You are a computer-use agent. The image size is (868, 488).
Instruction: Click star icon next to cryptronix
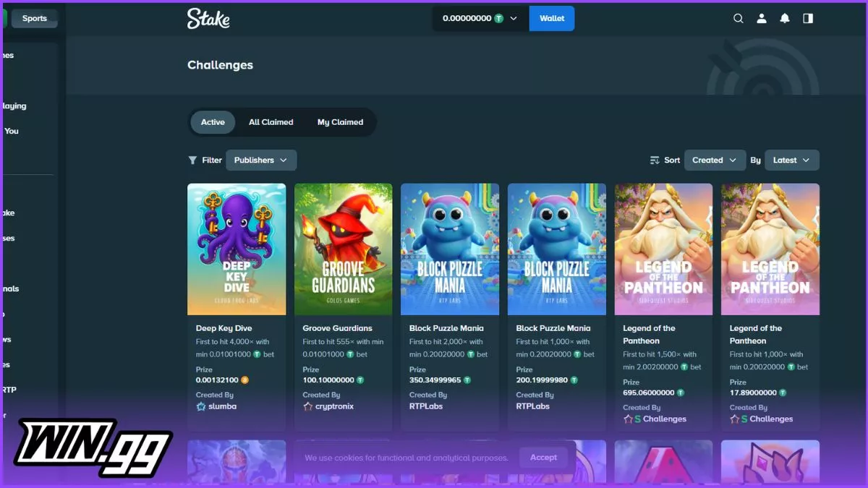click(x=307, y=406)
